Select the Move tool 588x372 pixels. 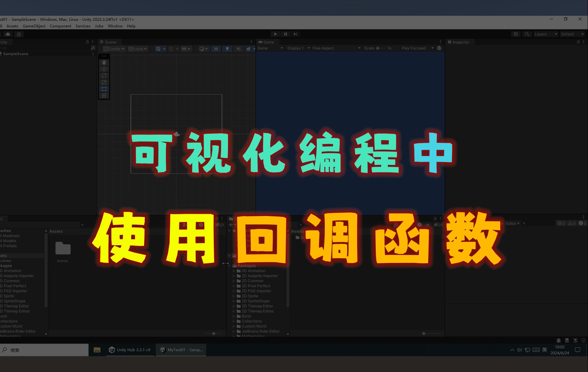104,69
